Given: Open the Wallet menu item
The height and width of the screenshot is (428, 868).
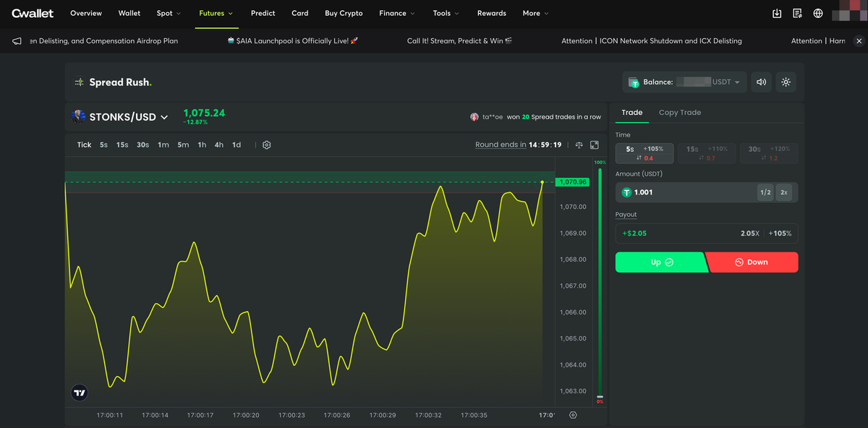Looking at the screenshot, I should (x=129, y=13).
